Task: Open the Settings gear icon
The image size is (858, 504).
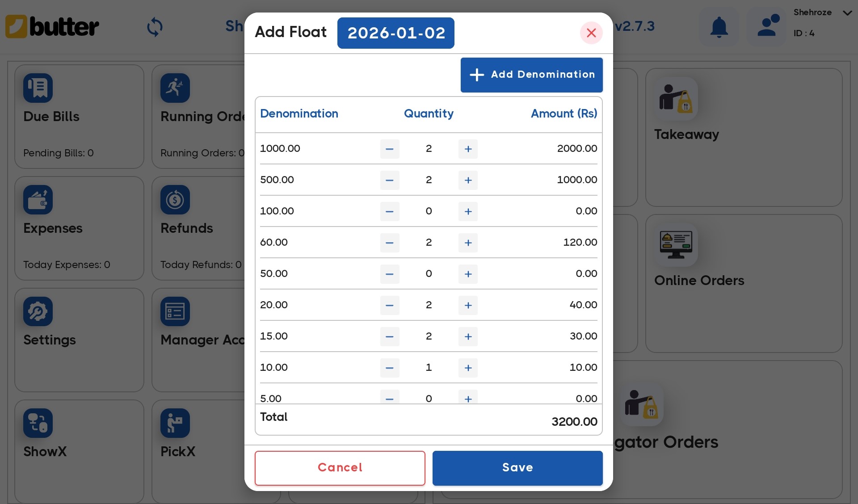Action: [x=38, y=311]
